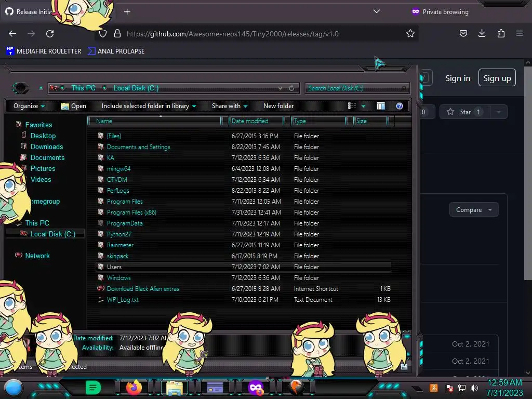The width and height of the screenshot is (532, 399).
Task: Refresh the Explorer address bar
Action: tap(291, 88)
